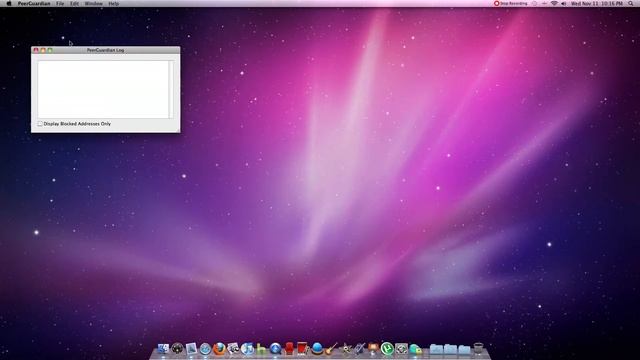
Task: Open iMovie star icon in dock
Action: [346, 349]
